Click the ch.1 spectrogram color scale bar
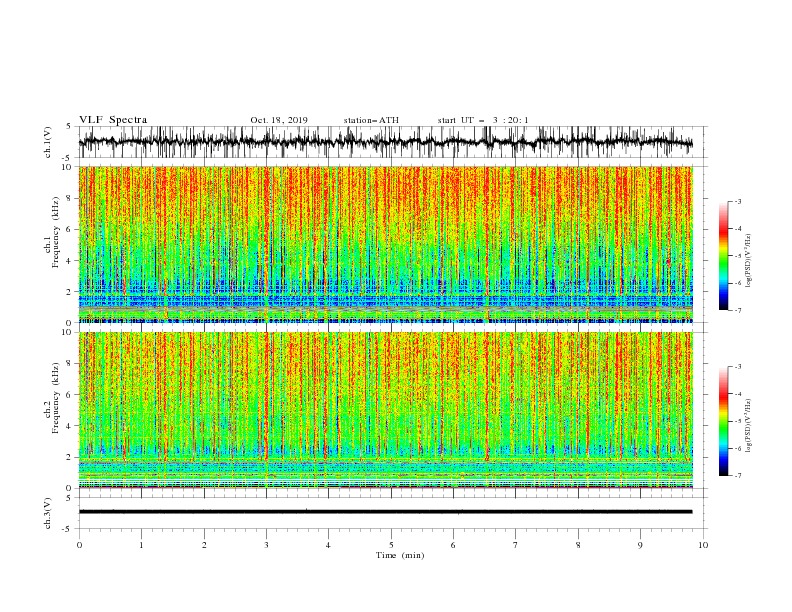 [723, 255]
